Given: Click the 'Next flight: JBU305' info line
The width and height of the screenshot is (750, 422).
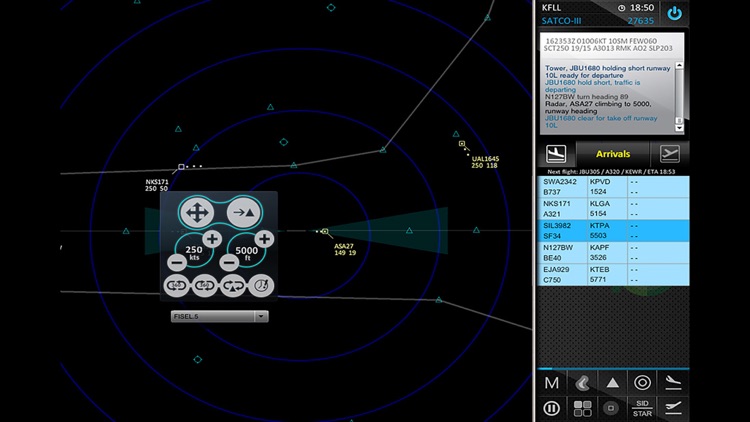Looking at the screenshot, I should pyautogui.click(x=611, y=171).
